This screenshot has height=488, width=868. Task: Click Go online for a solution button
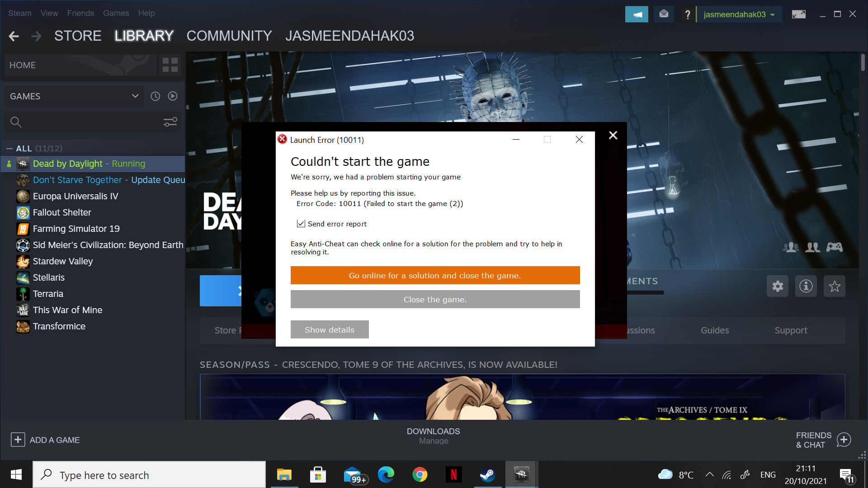pos(434,275)
